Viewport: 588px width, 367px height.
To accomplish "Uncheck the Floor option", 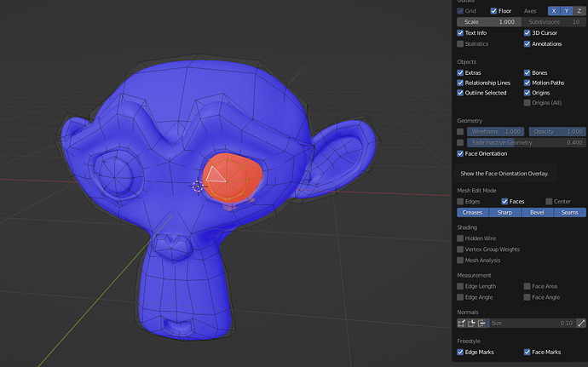I will (494, 10).
